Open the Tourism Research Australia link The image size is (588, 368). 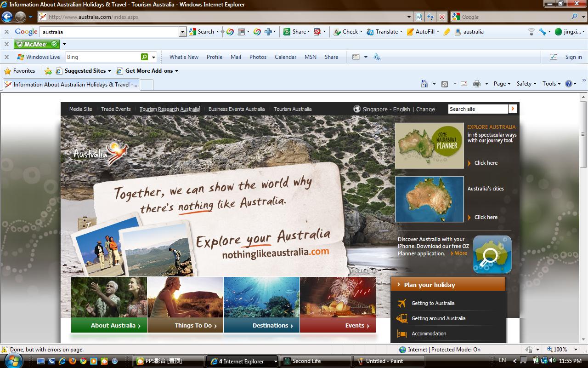tap(170, 109)
